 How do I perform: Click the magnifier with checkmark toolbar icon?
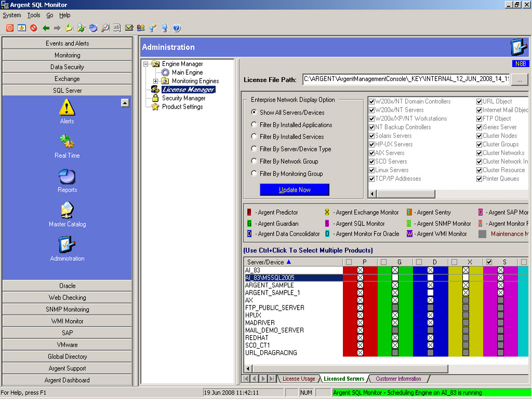click(x=105, y=28)
